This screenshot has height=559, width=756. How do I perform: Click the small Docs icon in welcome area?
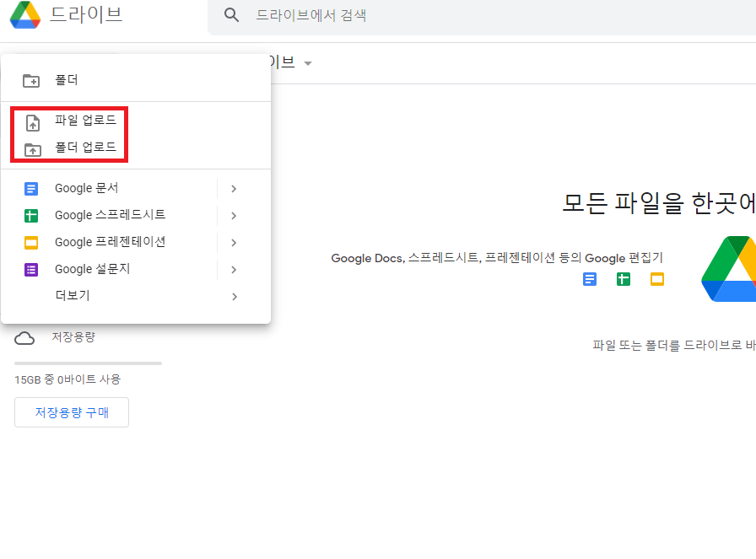(x=590, y=279)
